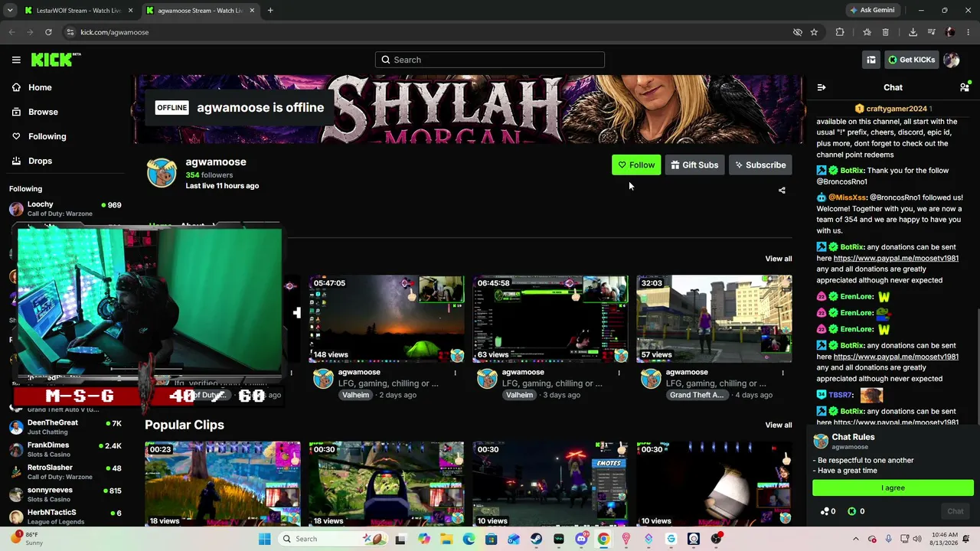Viewport: 980px width, 551px height.
Task: Open the RetroSlasher channel in sidebar
Action: [66, 471]
